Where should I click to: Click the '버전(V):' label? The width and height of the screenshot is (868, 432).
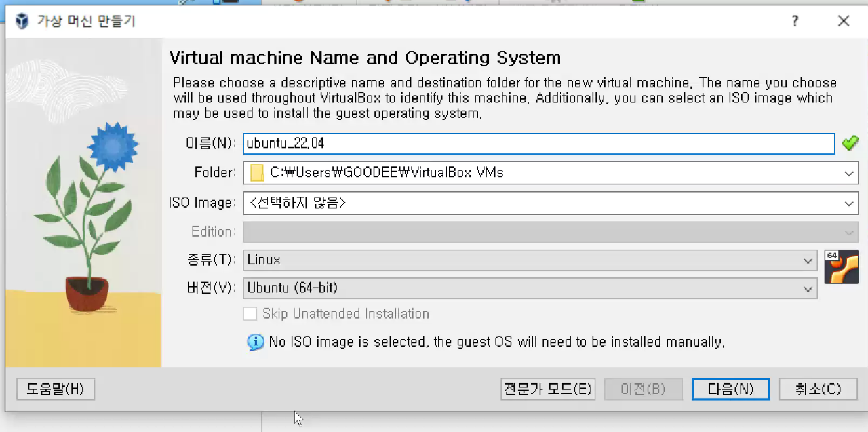211,288
